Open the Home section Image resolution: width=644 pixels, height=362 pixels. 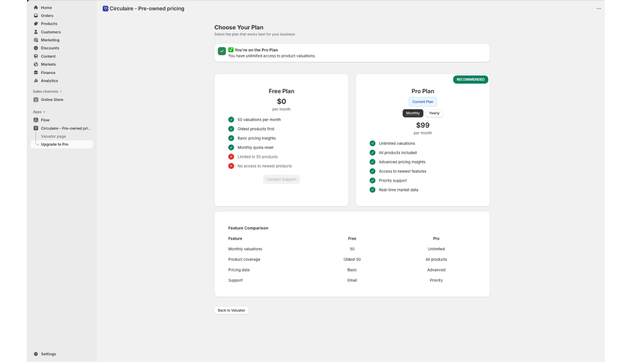46,7
